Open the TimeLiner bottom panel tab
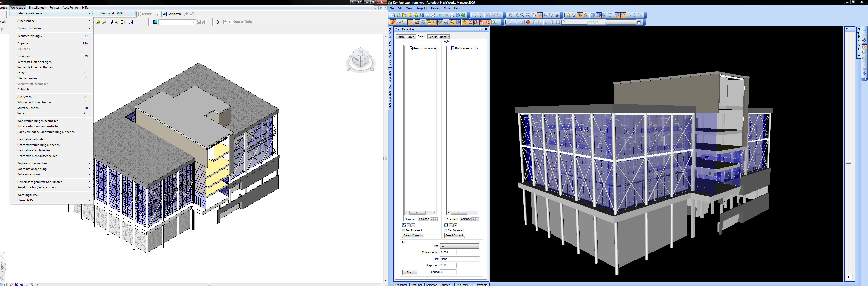The width and height of the screenshot is (868, 286). point(416,285)
